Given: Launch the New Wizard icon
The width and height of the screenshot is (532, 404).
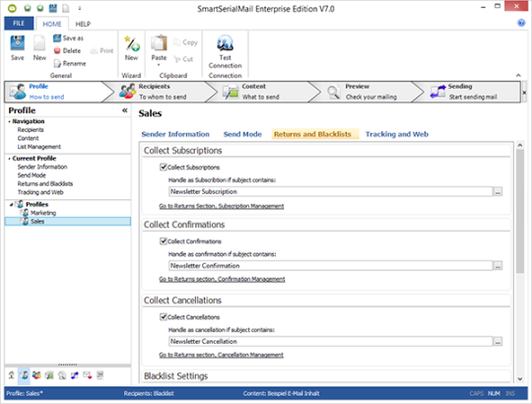Looking at the screenshot, I should [x=131, y=47].
